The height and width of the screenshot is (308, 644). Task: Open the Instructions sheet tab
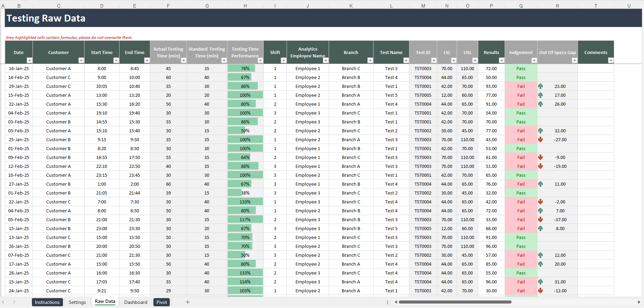point(47,302)
